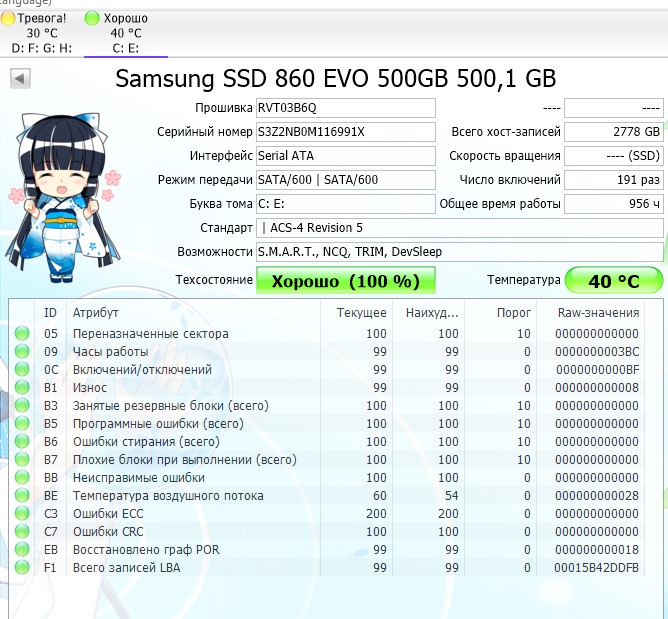Click green status dot of row 09

[x=22, y=351]
